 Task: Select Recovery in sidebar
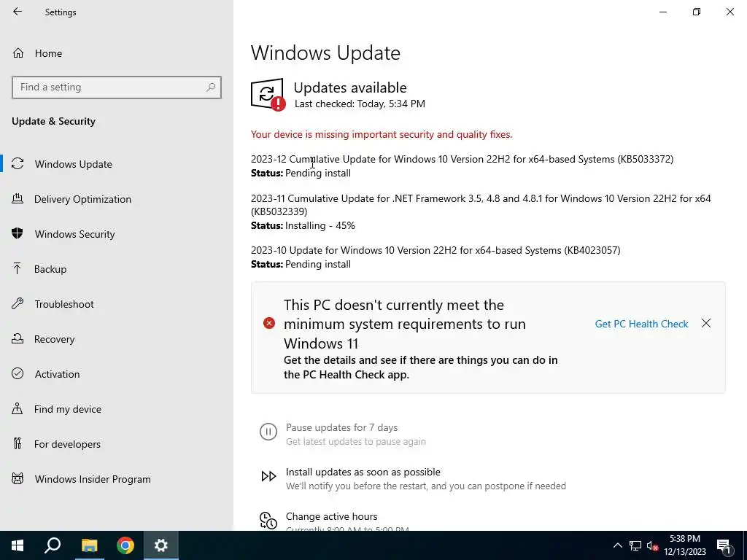tap(54, 339)
